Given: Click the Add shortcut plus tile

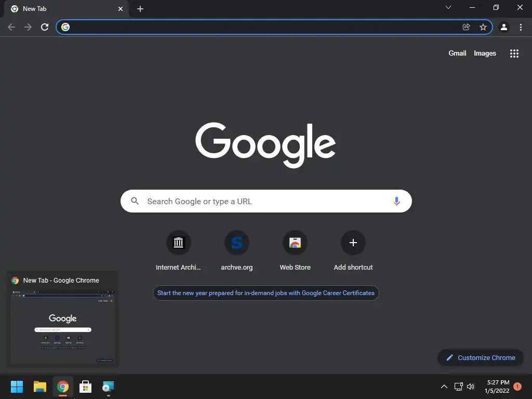Looking at the screenshot, I should click(353, 251).
